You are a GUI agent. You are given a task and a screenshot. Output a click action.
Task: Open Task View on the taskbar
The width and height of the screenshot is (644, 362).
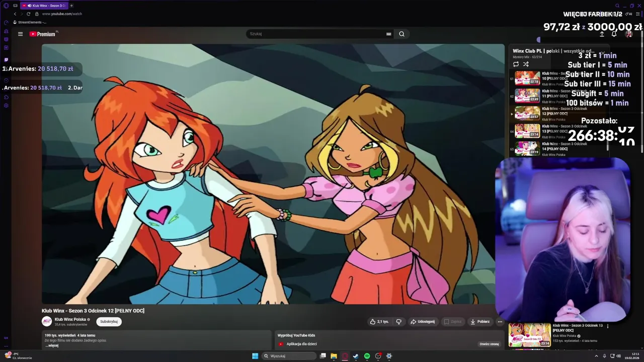click(x=323, y=356)
